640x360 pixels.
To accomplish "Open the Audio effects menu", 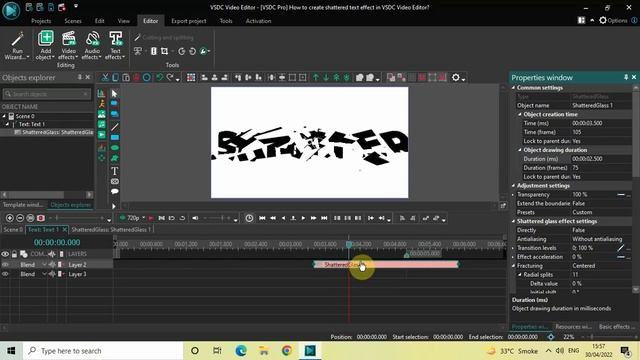I will 92,46.
